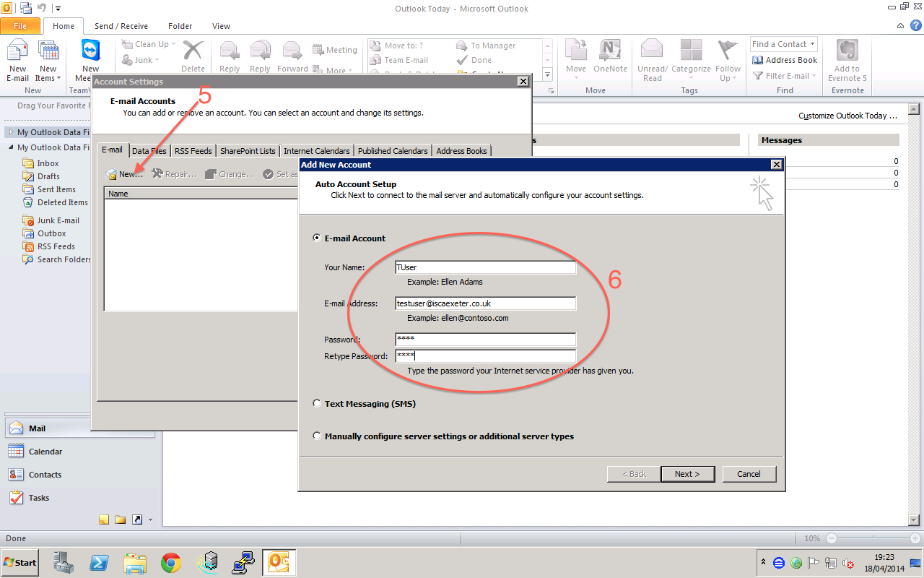
Task: Click the Undo icon in quick access toolbar
Action: pos(41,9)
